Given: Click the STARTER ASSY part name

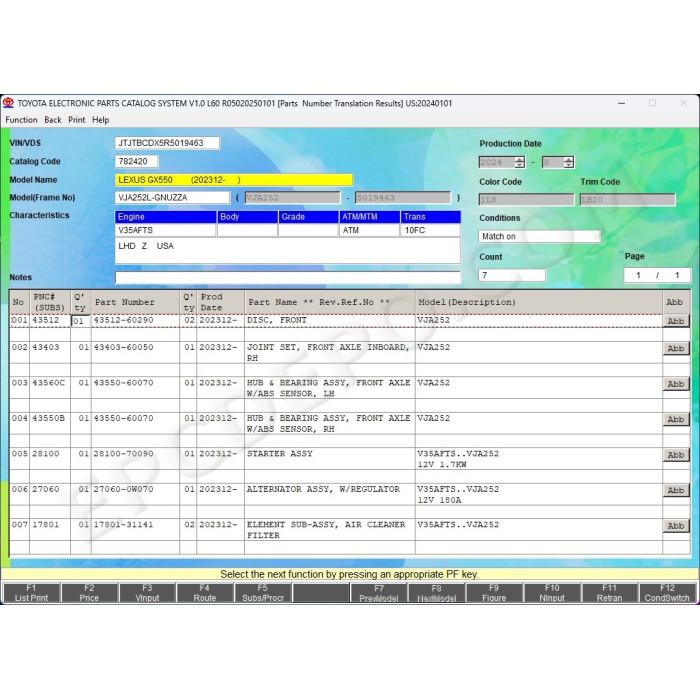Looking at the screenshot, I should pos(280,454).
